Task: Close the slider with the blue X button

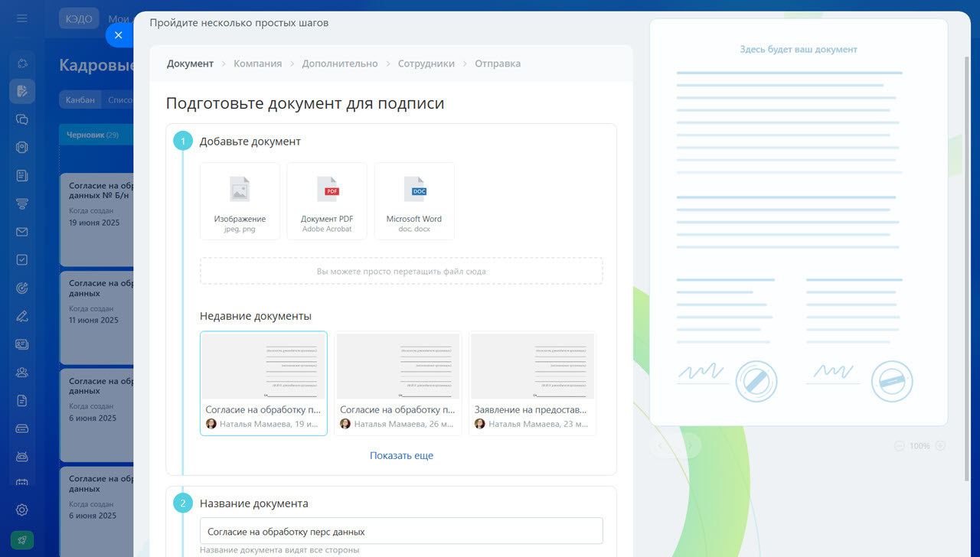Action: coord(118,35)
